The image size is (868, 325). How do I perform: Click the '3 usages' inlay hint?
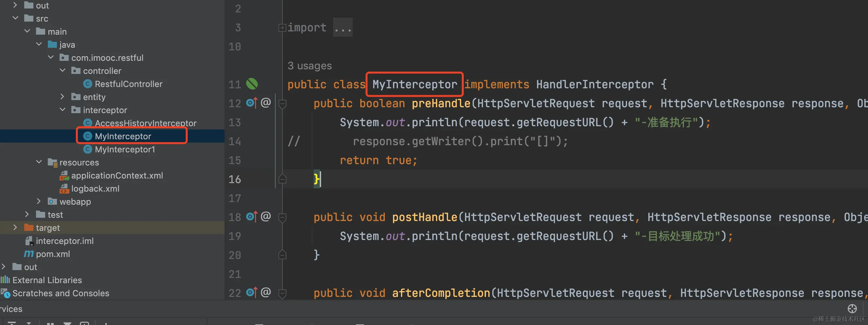(x=309, y=66)
